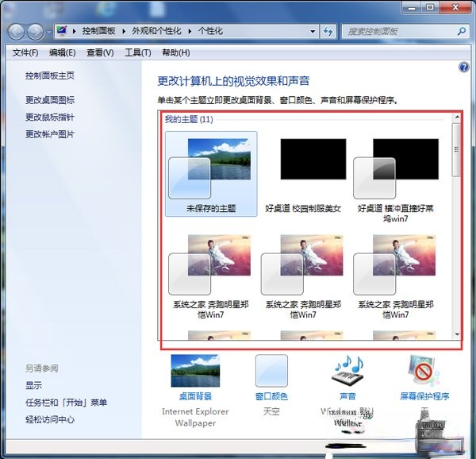
Task: Maximize the personalization window
Action: pos(430,7)
